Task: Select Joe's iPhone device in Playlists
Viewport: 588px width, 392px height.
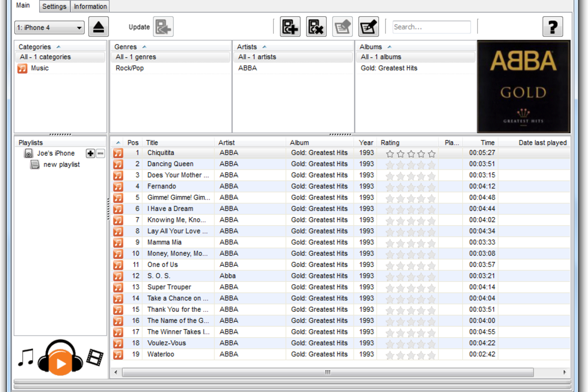Action: click(55, 153)
